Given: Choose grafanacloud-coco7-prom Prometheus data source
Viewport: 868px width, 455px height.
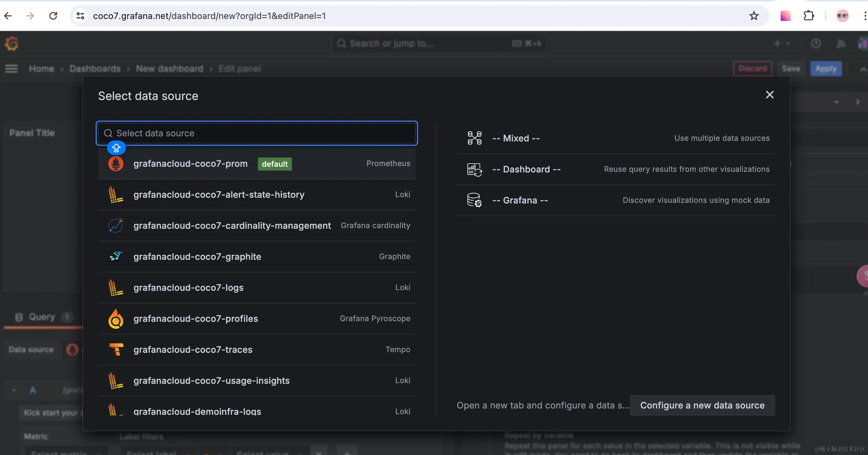Looking at the screenshot, I should (x=257, y=163).
